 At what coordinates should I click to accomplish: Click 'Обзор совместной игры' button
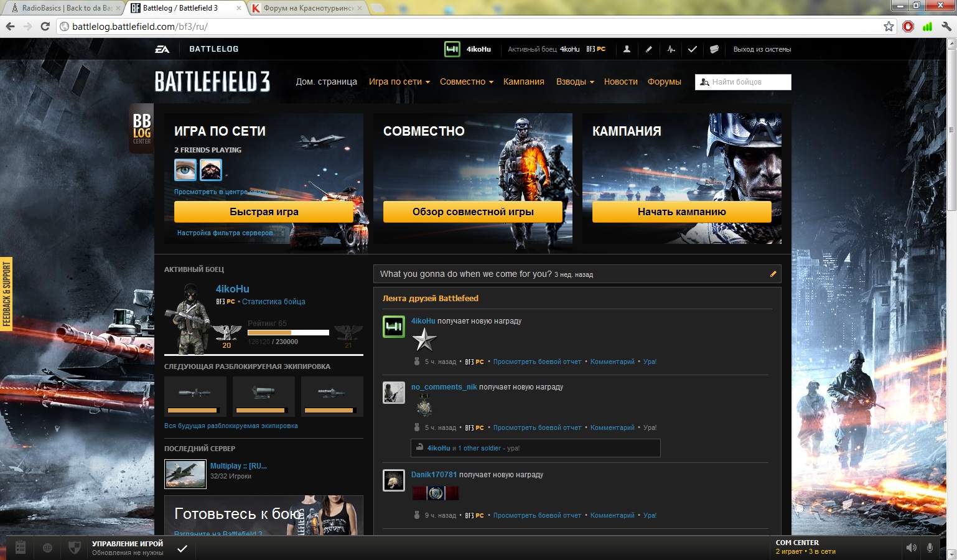473,212
